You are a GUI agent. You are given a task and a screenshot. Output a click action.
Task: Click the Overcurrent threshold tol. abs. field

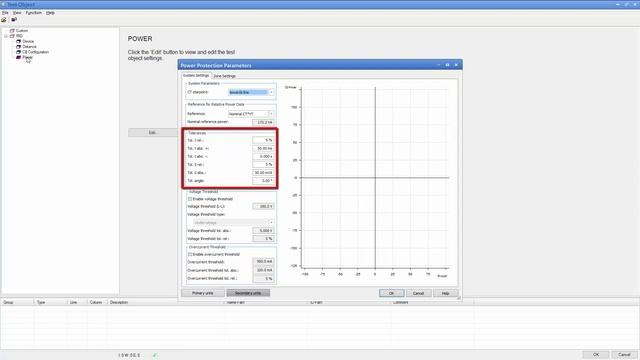tap(263, 270)
